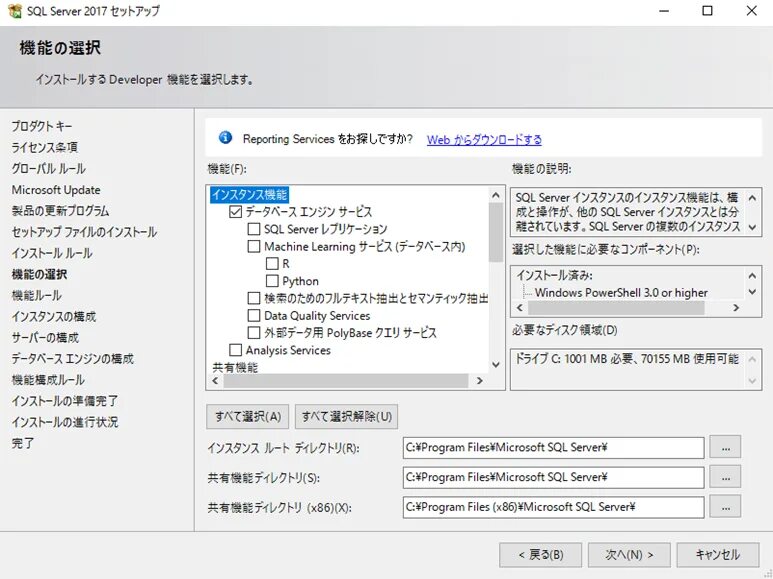
Task: Click the feature list vertical scrollbar thumb
Action: 496,232
